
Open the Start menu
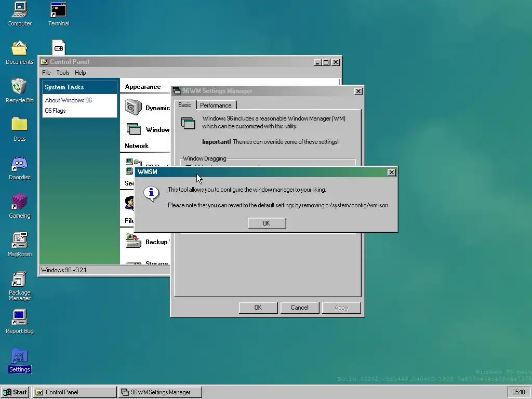[x=16, y=392]
